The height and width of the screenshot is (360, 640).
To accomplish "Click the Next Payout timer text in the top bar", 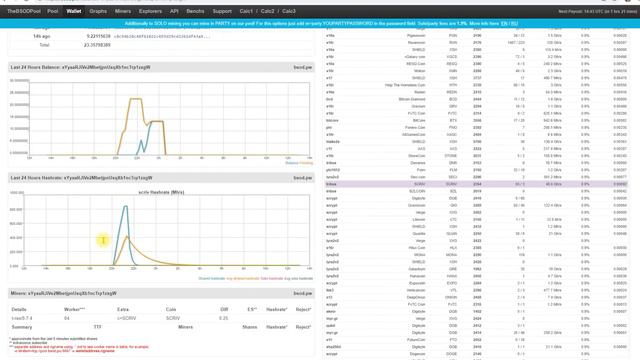I will pos(598,11).
